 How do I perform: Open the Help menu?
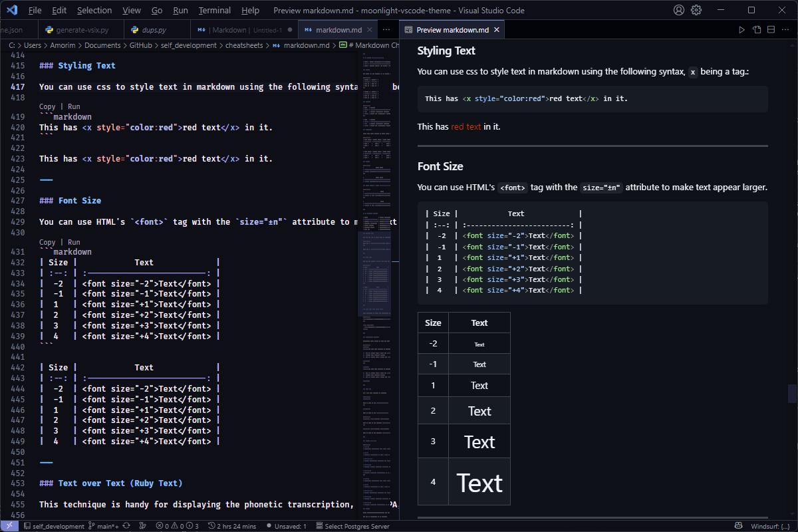[251, 10]
